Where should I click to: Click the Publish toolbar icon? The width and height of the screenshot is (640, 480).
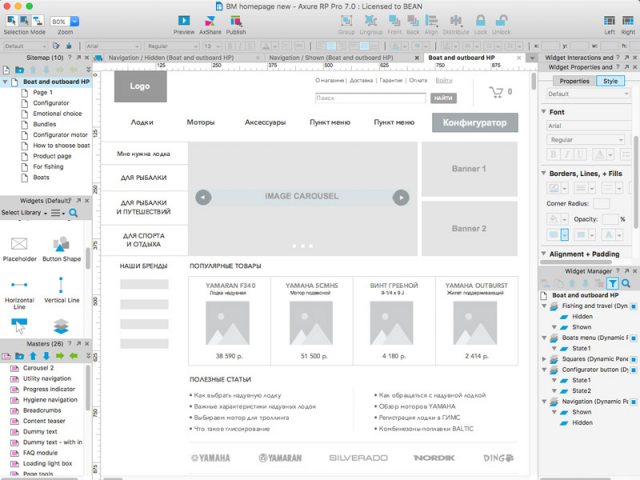click(x=236, y=20)
